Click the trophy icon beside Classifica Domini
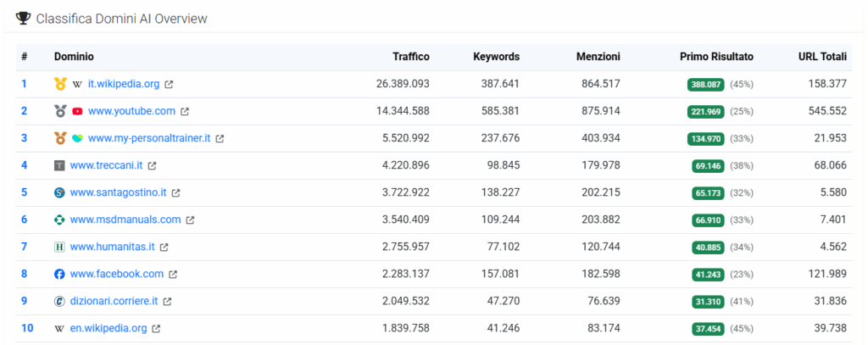Image resolution: width=868 pixels, height=345 pixels. [23, 19]
